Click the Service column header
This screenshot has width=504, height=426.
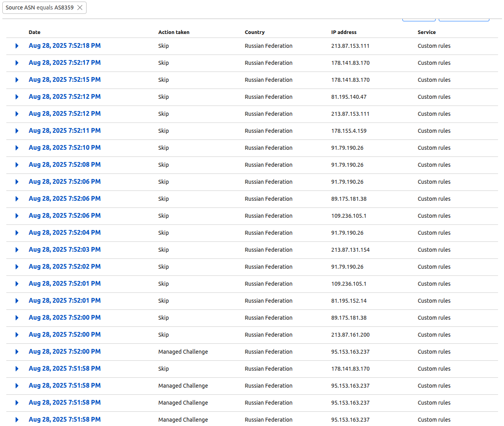tap(427, 32)
